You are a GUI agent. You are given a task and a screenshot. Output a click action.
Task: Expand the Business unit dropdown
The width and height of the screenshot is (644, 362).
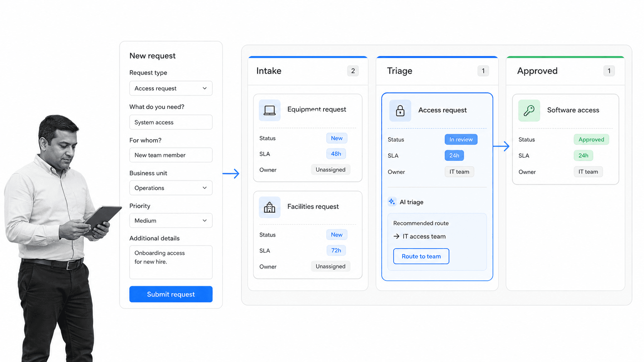(x=171, y=188)
